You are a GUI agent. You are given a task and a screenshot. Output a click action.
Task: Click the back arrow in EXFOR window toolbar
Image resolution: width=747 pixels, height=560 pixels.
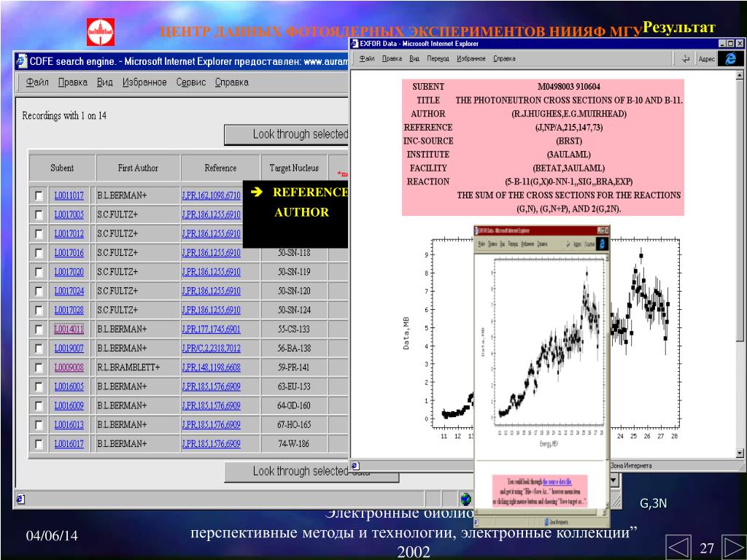tap(686, 58)
